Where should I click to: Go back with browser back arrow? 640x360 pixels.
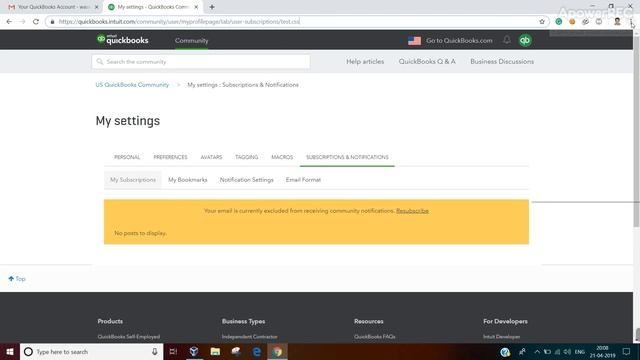click(9, 22)
